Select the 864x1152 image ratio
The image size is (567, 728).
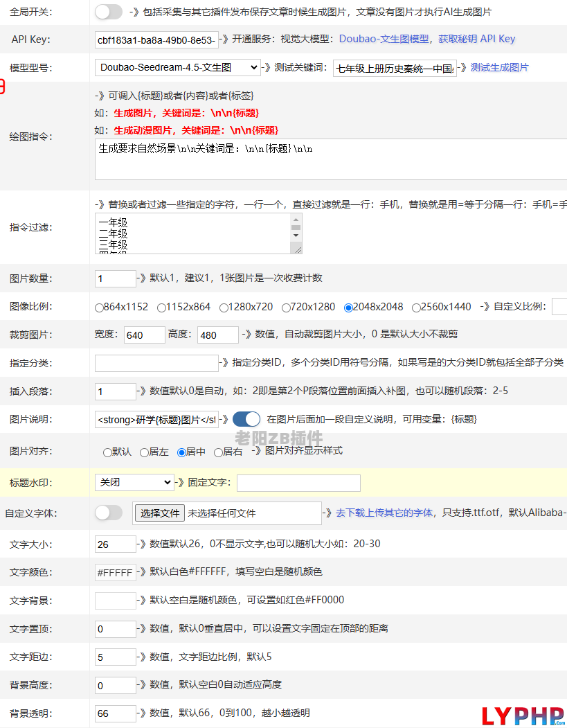pos(99,307)
